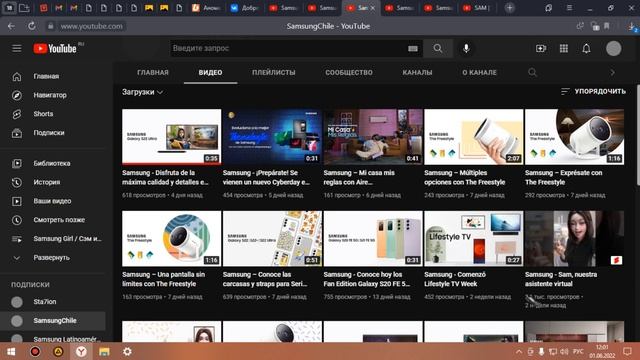The image size is (640, 360).
Task: Open the YouTube hamburger guide menu
Action: pyautogui.click(x=17, y=49)
